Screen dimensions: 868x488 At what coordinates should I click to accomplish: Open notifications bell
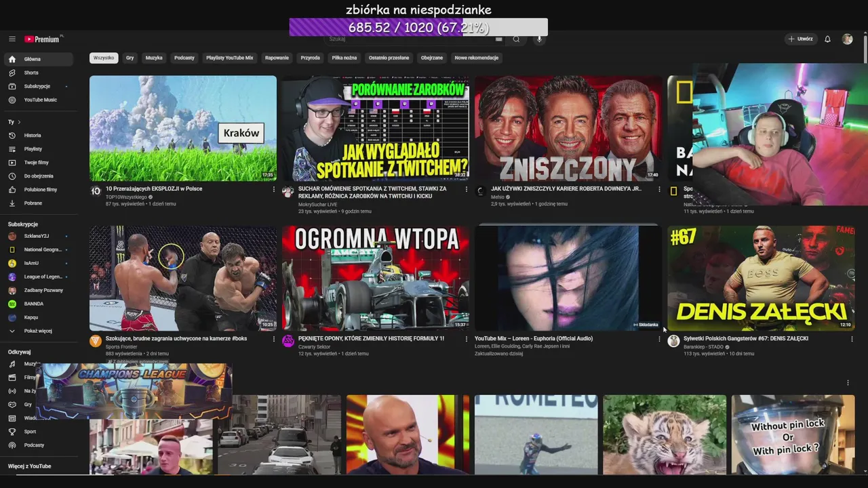pos(827,39)
